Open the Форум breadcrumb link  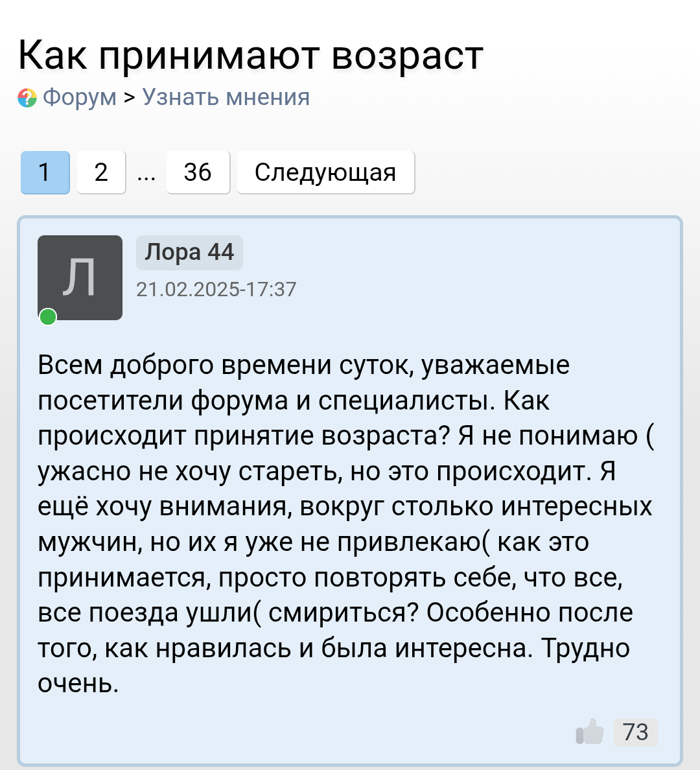click(79, 97)
